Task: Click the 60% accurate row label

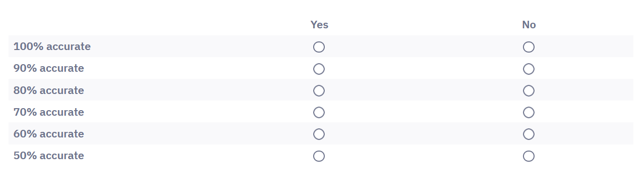Action: pyautogui.click(x=49, y=134)
